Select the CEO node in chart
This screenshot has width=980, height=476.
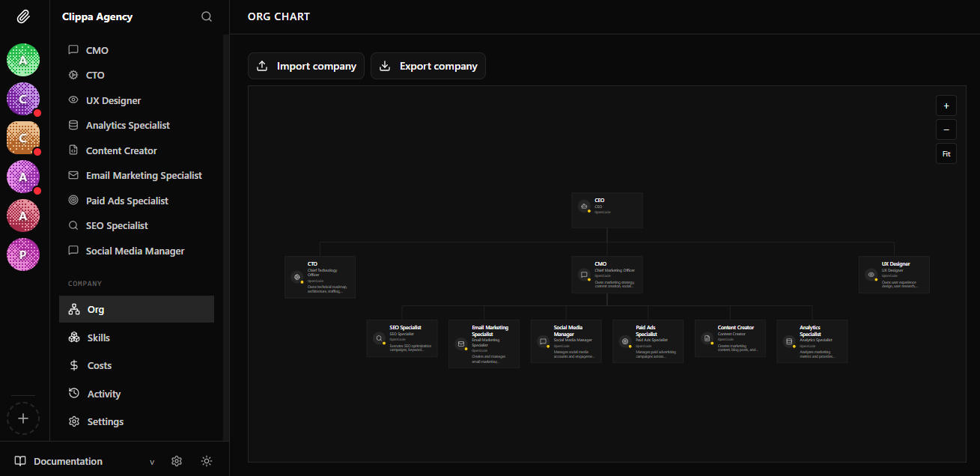click(x=607, y=210)
